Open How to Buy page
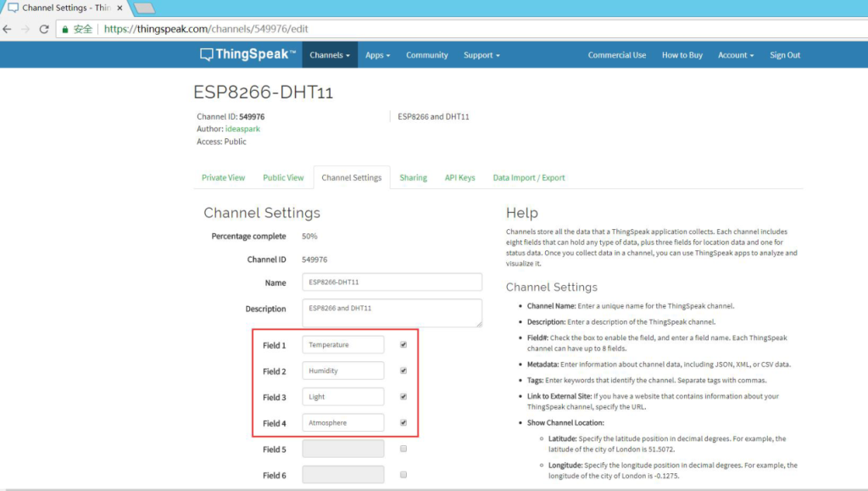Viewport: 868px width, 491px height. 682,55
